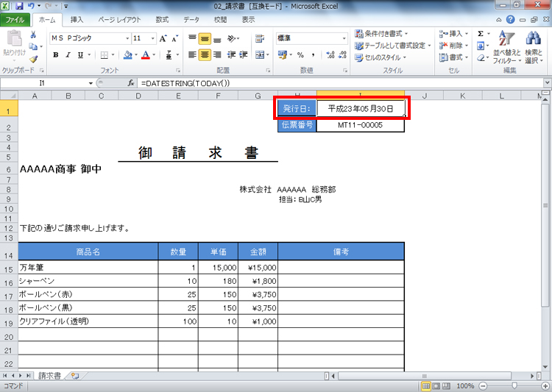
Task: Expand セルのスタイル cell styles menu
Action: 381,57
